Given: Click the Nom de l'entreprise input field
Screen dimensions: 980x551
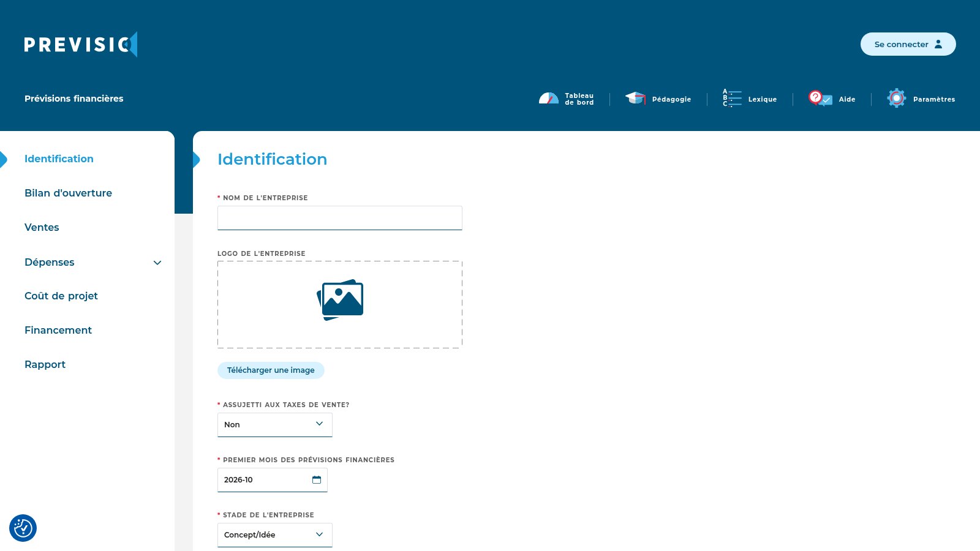Looking at the screenshot, I should [x=340, y=218].
